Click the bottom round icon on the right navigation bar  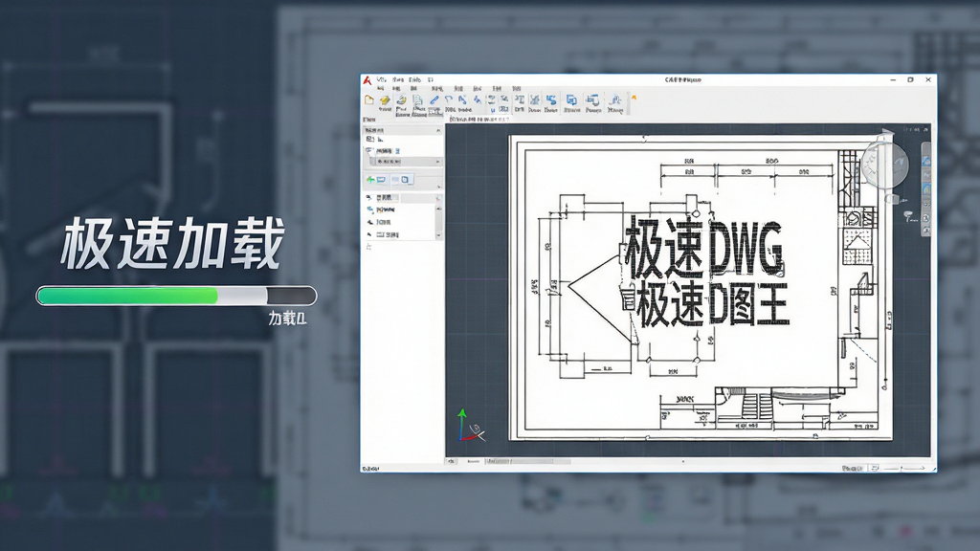(926, 230)
